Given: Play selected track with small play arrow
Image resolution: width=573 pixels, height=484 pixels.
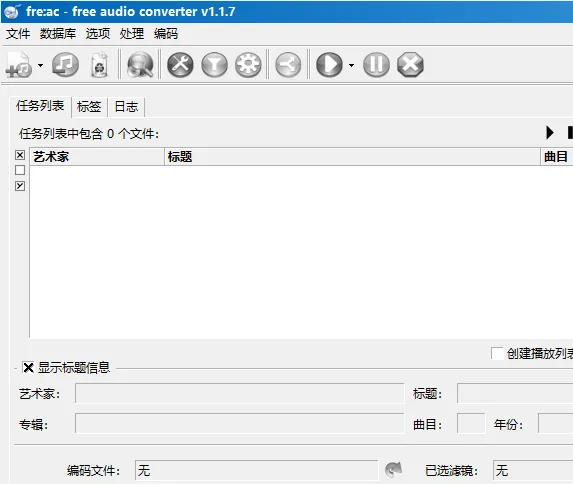Looking at the screenshot, I should click(550, 132).
